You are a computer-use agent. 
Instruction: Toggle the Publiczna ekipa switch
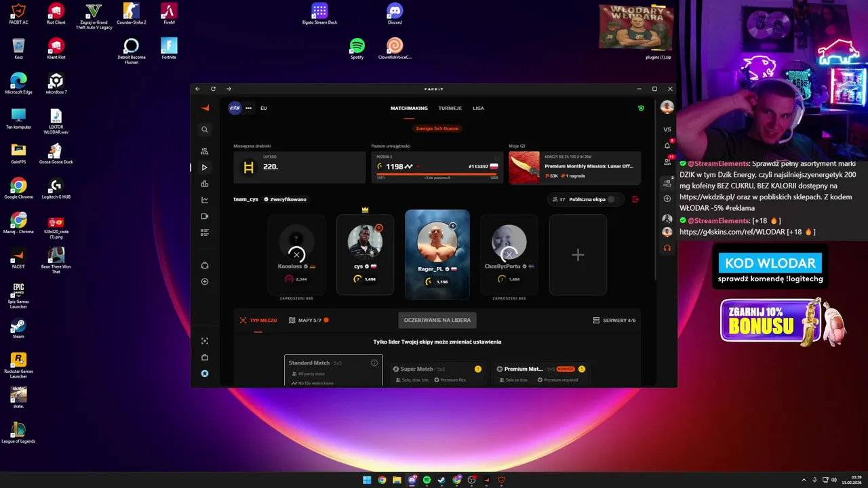[614, 199]
